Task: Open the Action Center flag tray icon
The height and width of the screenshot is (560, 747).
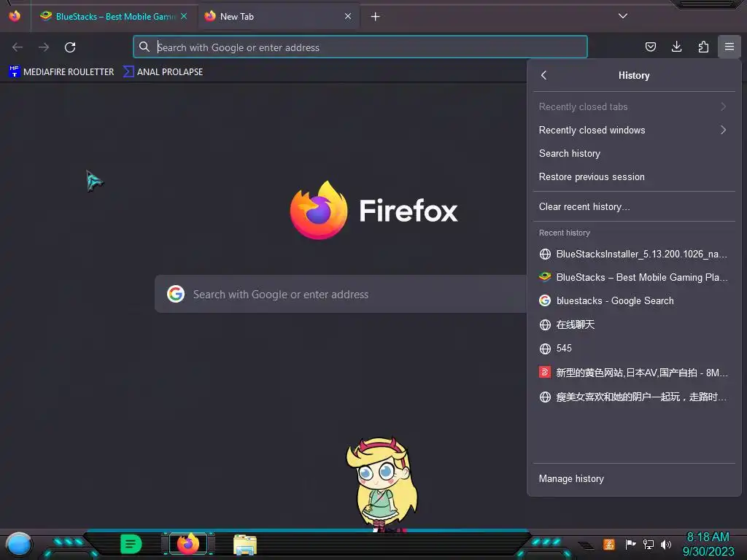Action: (631, 544)
